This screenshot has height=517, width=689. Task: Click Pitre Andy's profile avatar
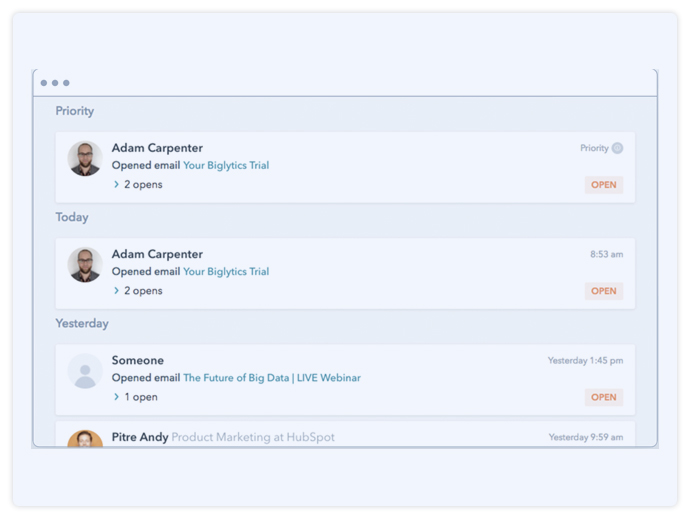tap(85, 438)
